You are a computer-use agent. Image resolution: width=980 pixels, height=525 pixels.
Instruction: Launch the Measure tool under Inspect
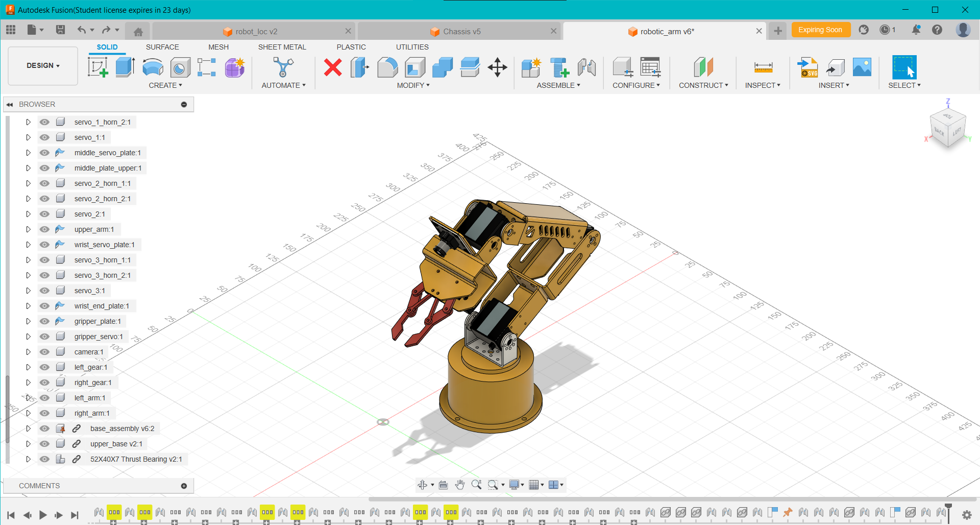[x=763, y=67]
